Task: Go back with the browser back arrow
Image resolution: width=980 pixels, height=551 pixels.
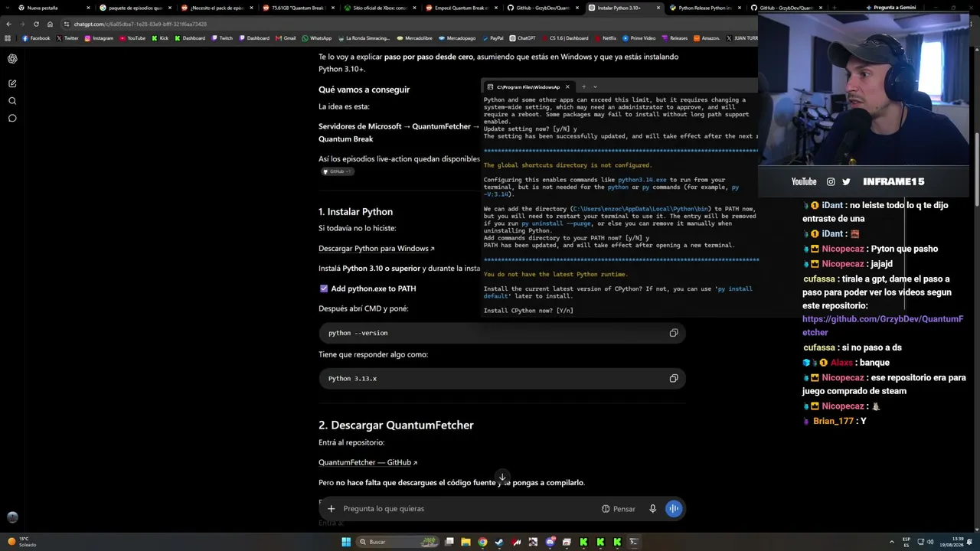Action: [8, 24]
